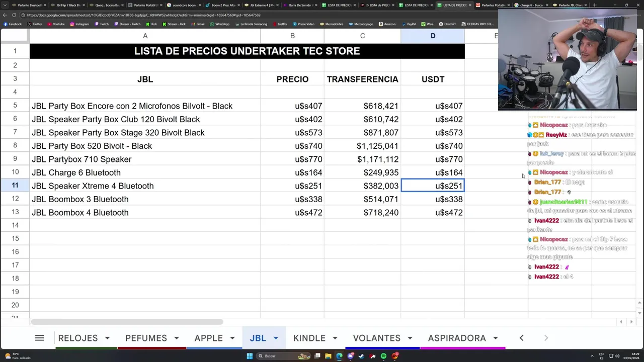Select cell JBL Boombox 4 Bluetooth

[145, 213]
